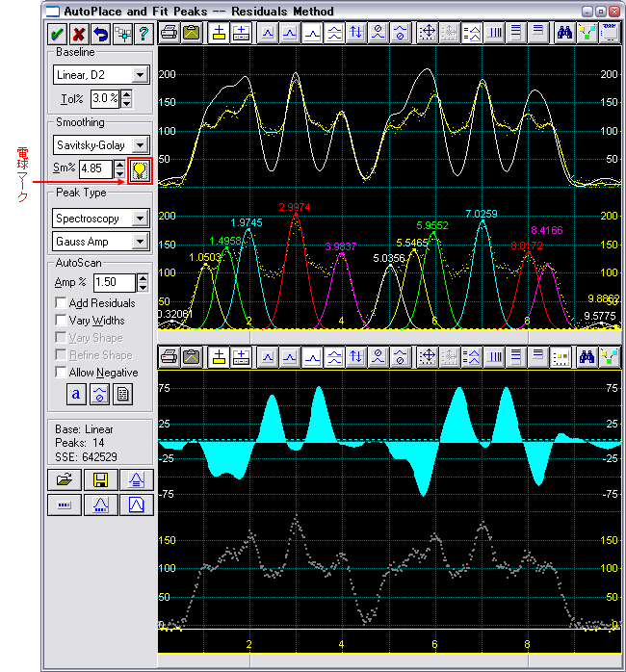Click the yellow light bulb smoothing icon
The height and width of the screenshot is (672, 626).
click(141, 169)
